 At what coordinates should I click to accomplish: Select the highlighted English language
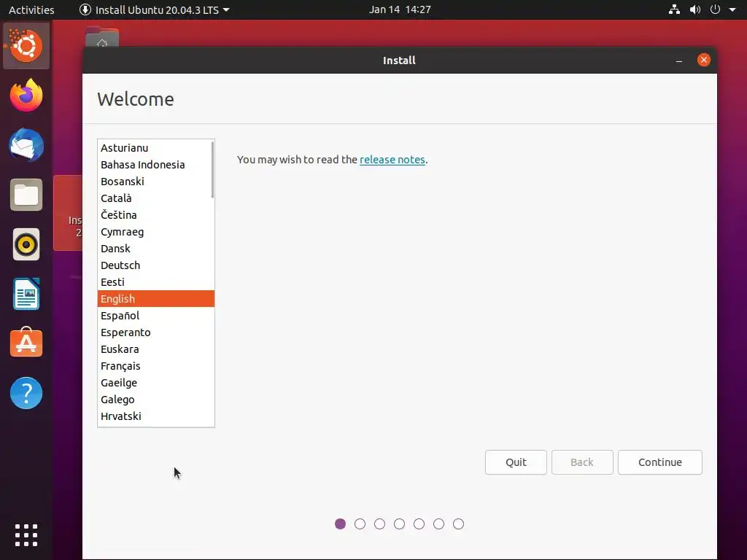point(156,298)
